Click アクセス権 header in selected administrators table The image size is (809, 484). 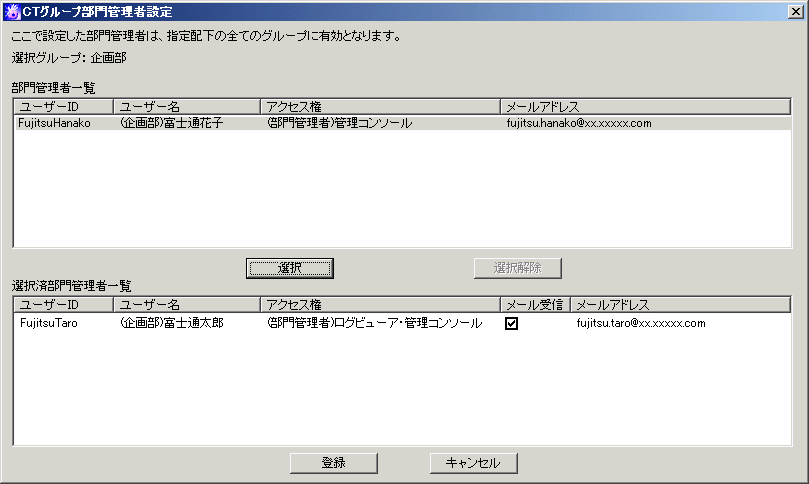coord(380,305)
